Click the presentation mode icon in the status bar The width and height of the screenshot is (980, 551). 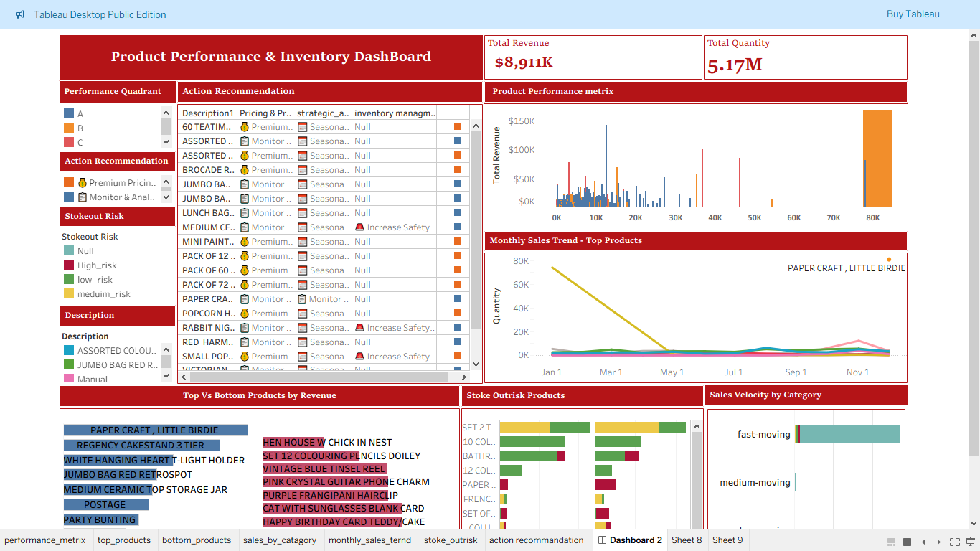click(x=970, y=542)
